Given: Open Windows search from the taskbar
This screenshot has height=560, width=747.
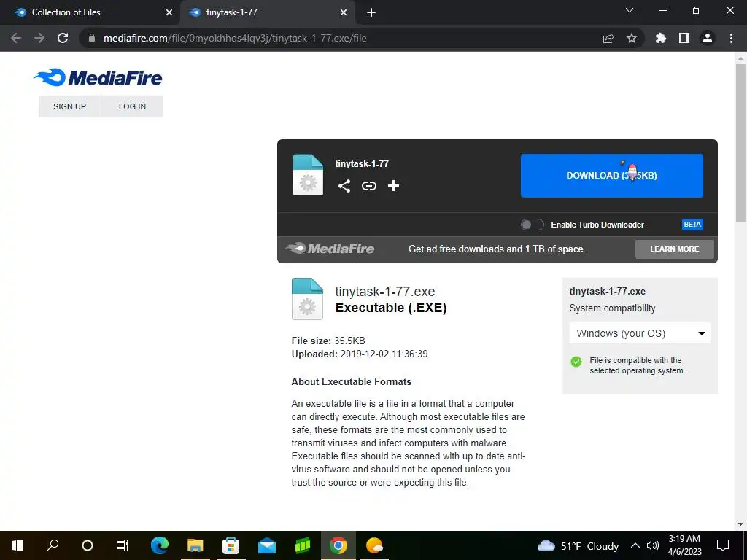Looking at the screenshot, I should click(x=53, y=545).
